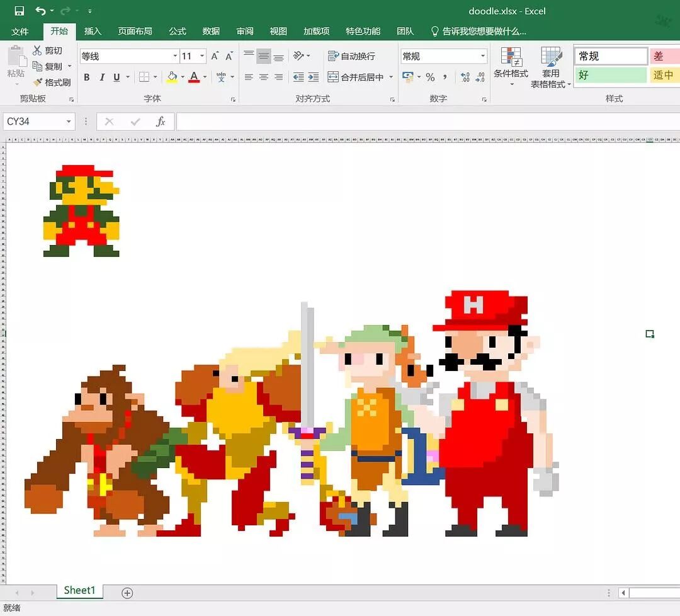Click the phonetic guide (wén 文) icon
The image size is (680, 616).
click(221, 77)
